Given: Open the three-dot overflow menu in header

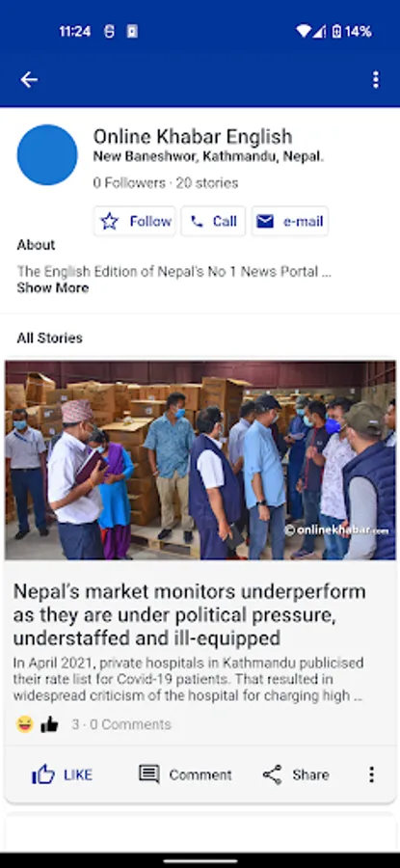Looking at the screenshot, I should tap(376, 80).
